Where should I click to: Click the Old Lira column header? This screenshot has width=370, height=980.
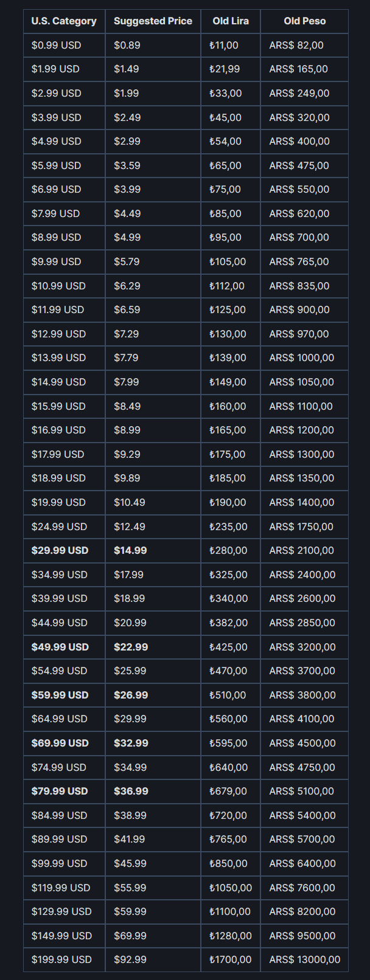[231, 21]
